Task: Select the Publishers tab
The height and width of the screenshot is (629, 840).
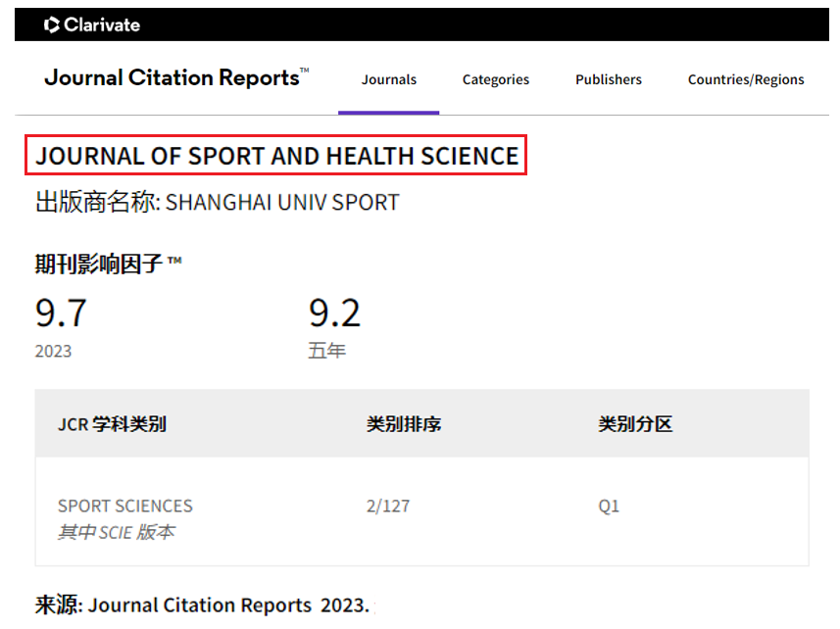Action: point(608,79)
